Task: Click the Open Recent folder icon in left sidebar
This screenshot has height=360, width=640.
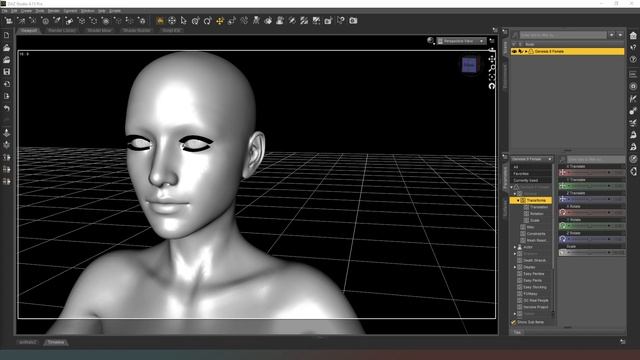Action: 7,60
